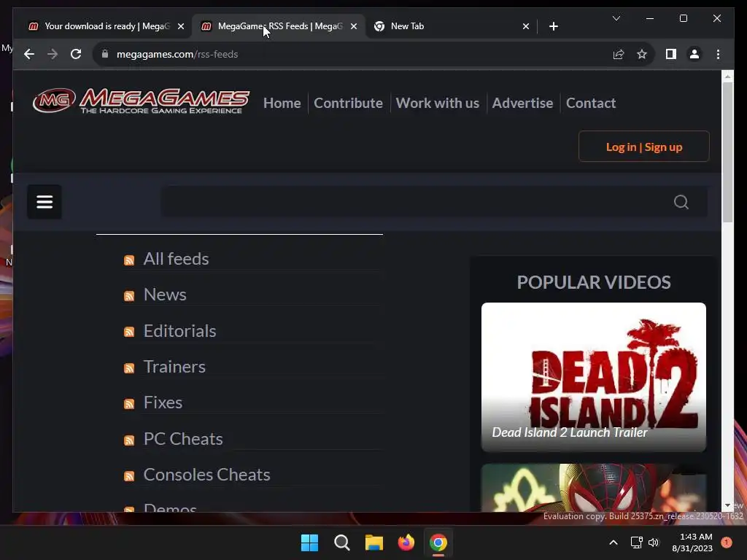
Task: Click RSS icon beside All feeds
Action: coord(129,260)
